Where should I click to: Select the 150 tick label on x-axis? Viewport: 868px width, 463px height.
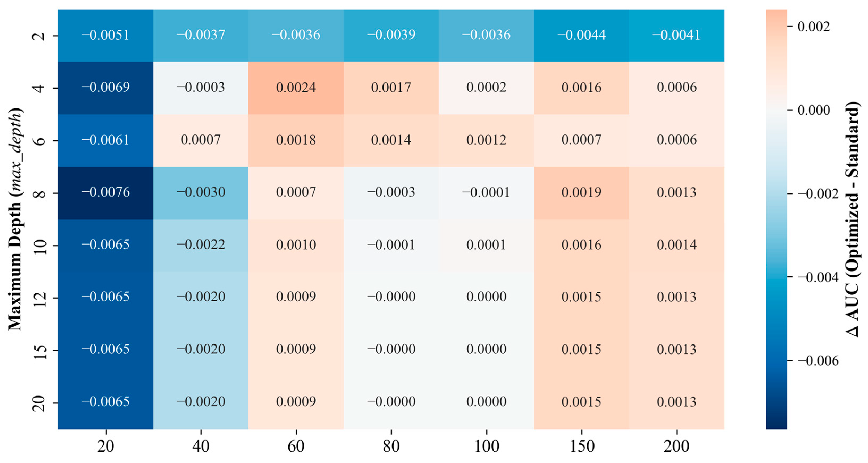tap(582, 446)
